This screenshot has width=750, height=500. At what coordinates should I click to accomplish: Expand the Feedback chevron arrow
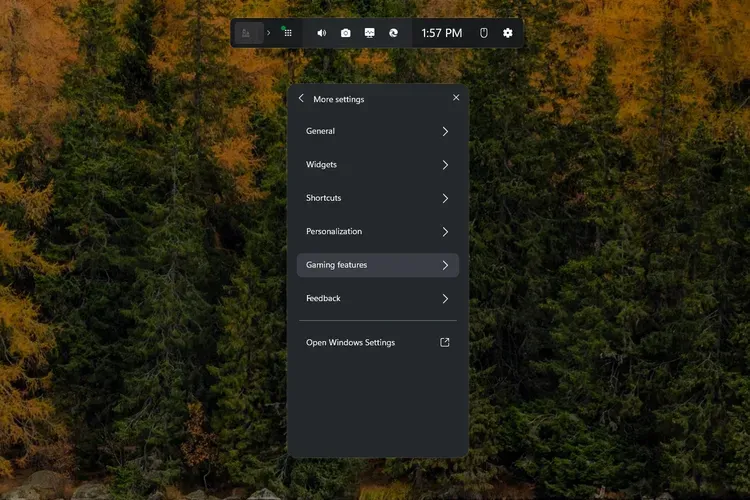(x=445, y=298)
